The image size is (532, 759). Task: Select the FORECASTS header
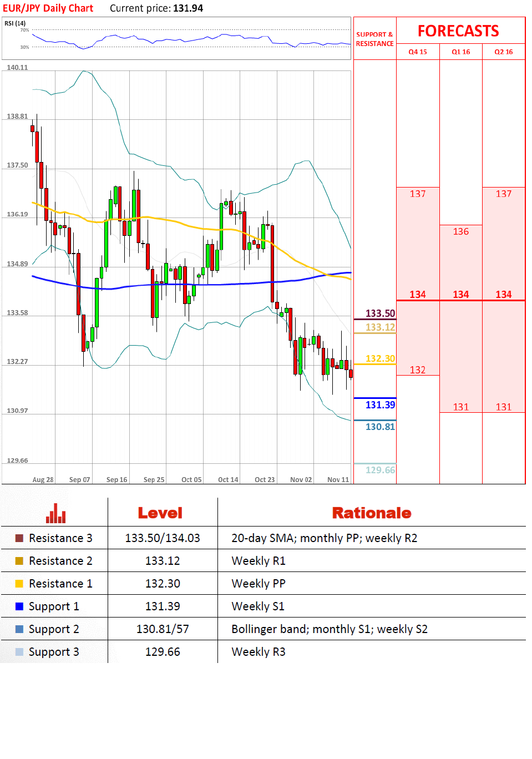458,31
